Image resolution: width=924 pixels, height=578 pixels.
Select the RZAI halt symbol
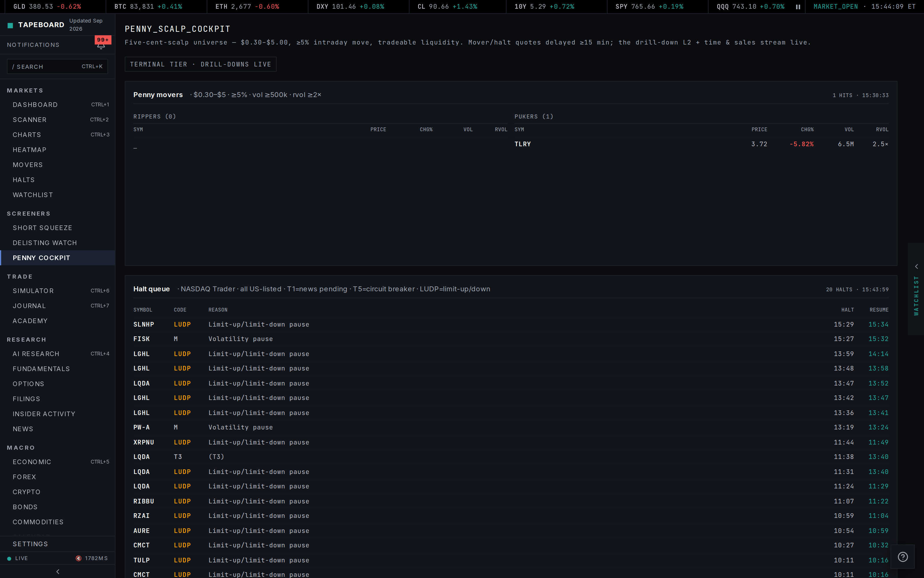point(141,516)
